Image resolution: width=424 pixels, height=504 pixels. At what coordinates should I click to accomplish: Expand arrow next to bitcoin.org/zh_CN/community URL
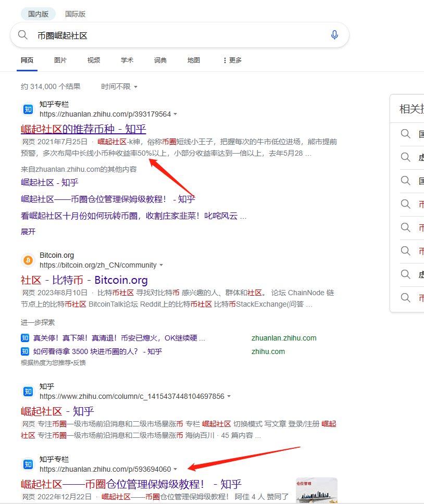point(161,265)
